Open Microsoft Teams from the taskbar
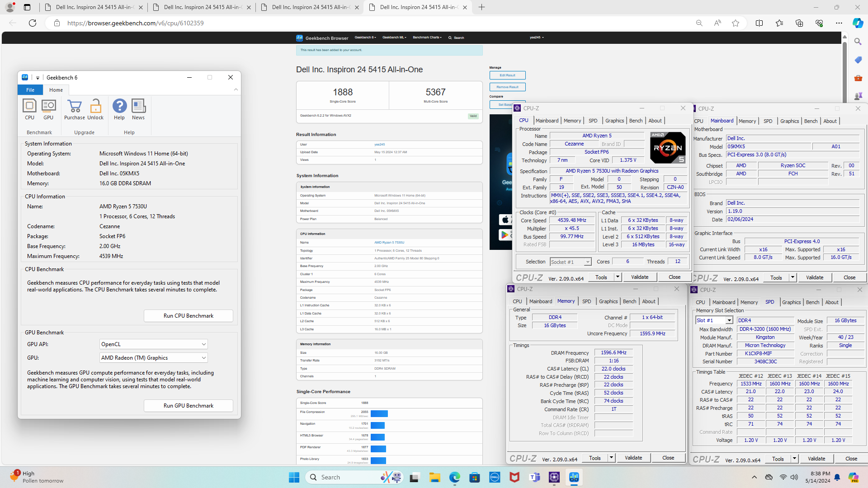The height and width of the screenshot is (488, 868). tap(535, 477)
